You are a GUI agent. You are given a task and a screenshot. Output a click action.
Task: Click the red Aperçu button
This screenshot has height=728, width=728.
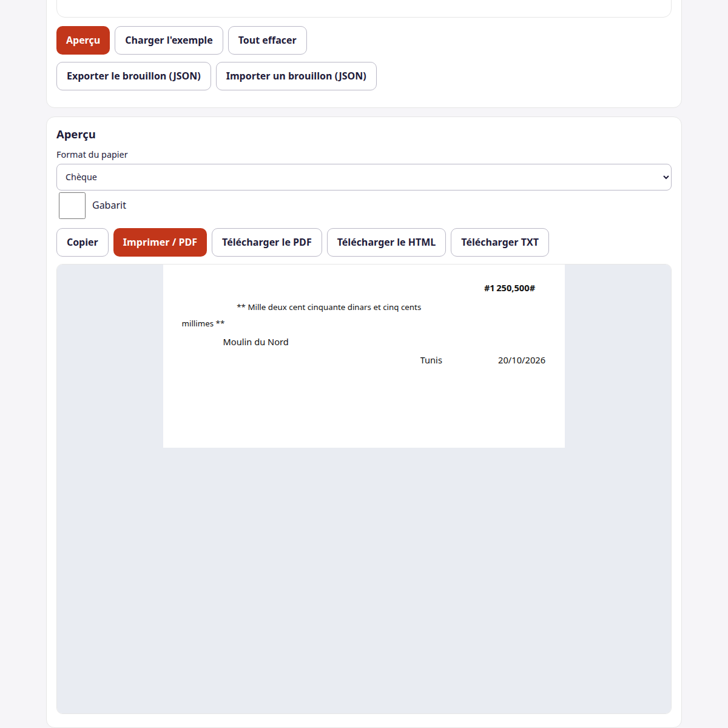83,41
